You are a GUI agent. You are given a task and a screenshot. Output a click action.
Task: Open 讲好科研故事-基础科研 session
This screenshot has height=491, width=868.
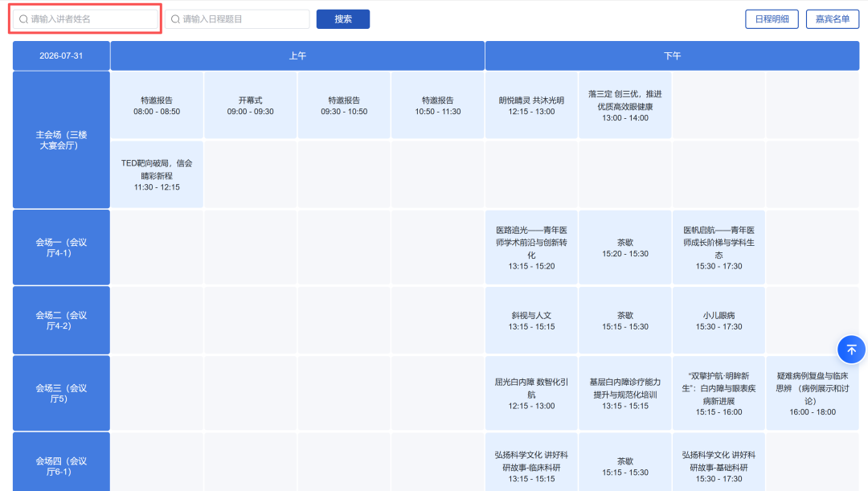coord(719,462)
